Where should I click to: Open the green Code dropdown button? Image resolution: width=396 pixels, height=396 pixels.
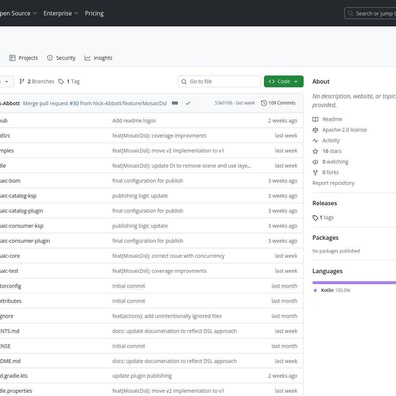284,81
